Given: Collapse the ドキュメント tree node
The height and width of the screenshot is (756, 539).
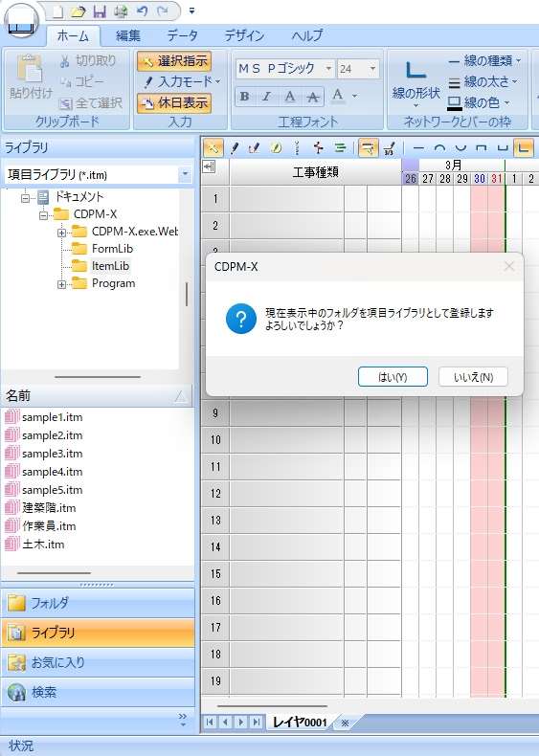Looking at the screenshot, I should pos(25,197).
